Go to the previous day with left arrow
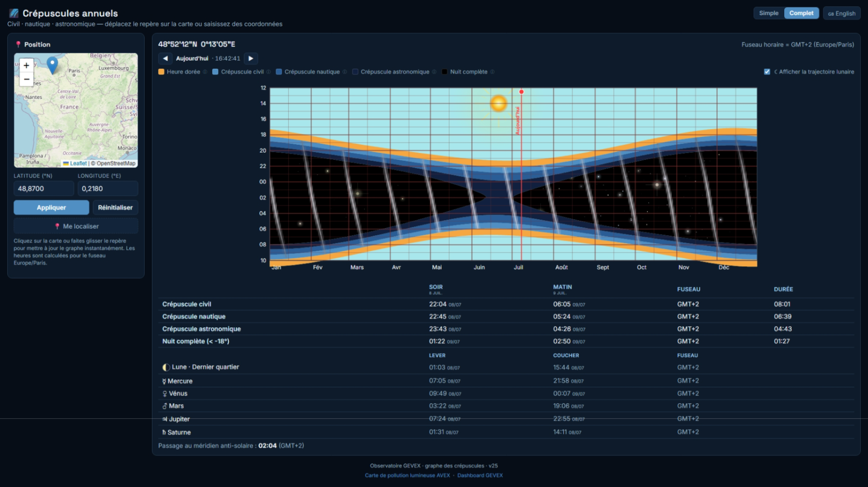This screenshot has height=487, width=868. 165,58
